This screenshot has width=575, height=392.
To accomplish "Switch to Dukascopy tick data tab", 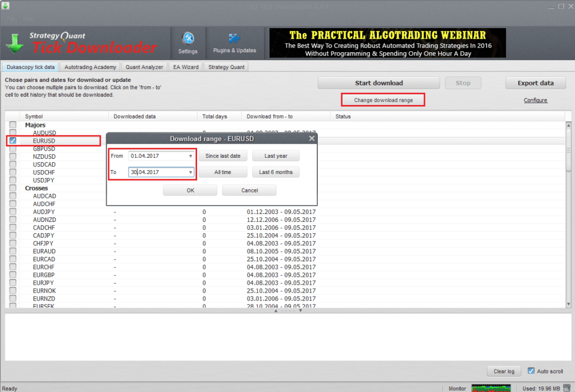I will [x=30, y=67].
